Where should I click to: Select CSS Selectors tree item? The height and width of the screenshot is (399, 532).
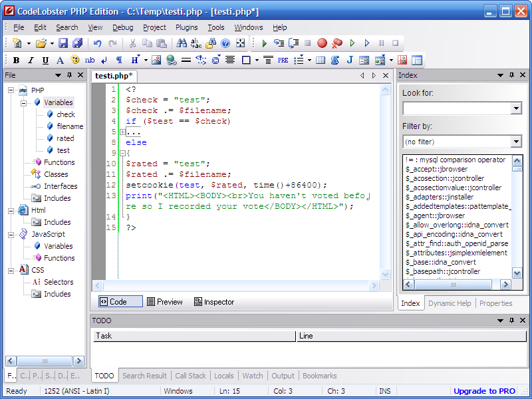tap(59, 282)
